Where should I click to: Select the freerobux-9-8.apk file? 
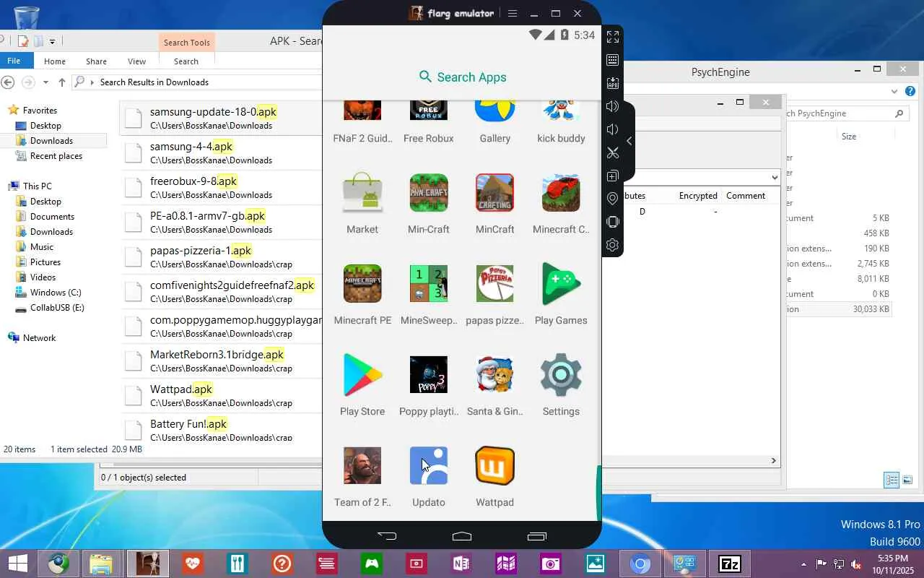[x=222, y=188]
